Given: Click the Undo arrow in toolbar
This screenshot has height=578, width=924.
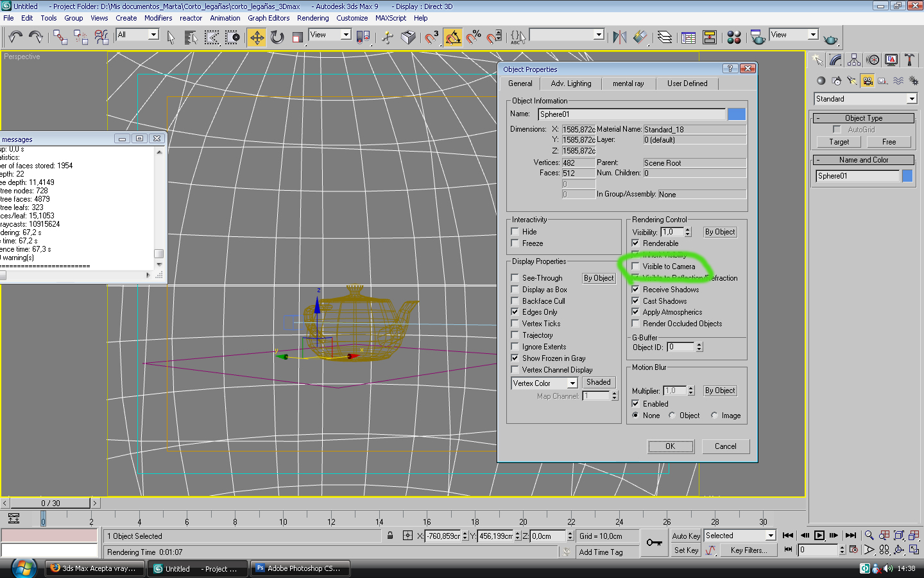Looking at the screenshot, I should [15, 37].
